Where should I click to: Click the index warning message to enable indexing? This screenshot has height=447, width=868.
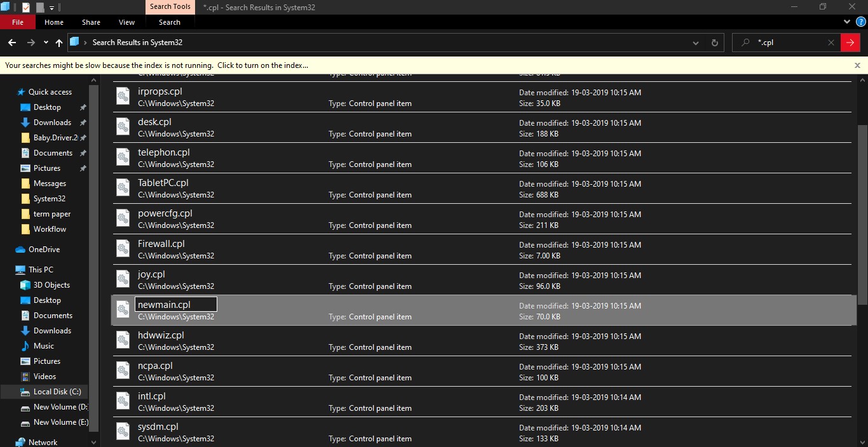(x=157, y=65)
